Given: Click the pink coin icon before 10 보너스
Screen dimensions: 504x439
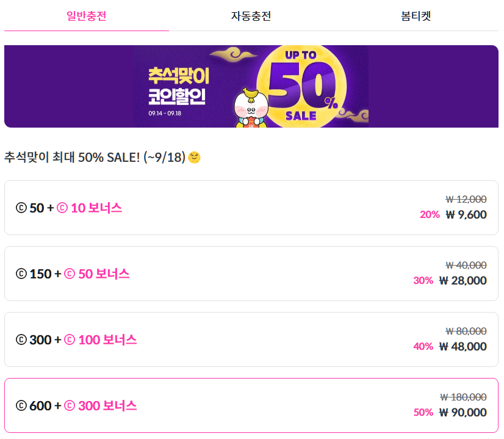Looking at the screenshot, I should pyautogui.click(x=62, y=208).
